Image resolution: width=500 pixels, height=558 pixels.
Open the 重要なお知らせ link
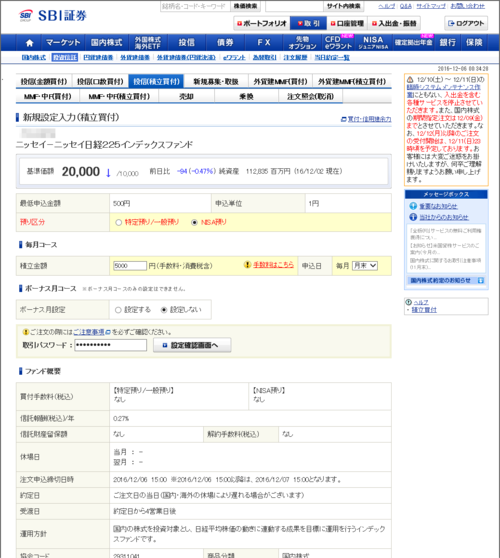pyautogui.click(x=438, y=206)
